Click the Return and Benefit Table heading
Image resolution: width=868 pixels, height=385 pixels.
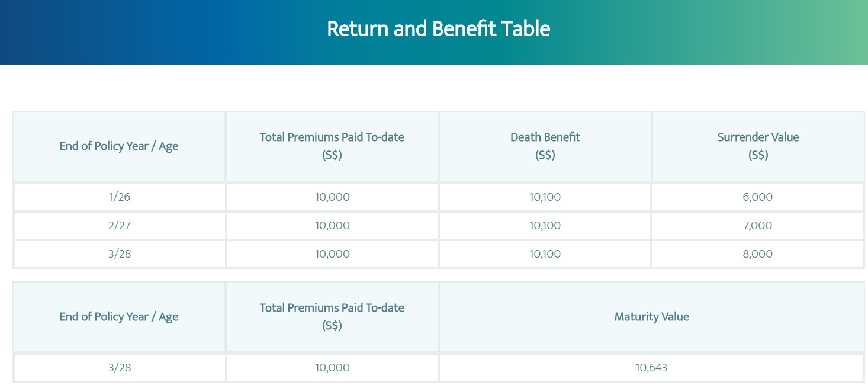click(x=439, y=28)
